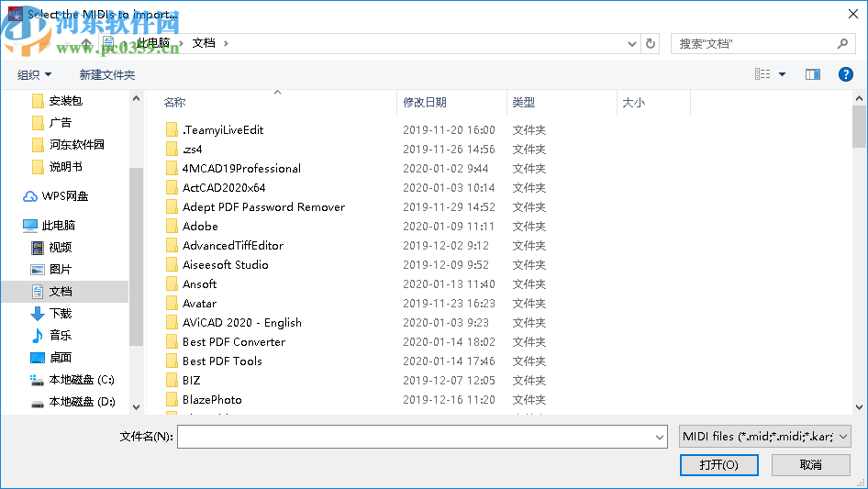Click the search magnifier icon
The height and width of the screenshot is (489, 868).
click(x=842, y=43)
